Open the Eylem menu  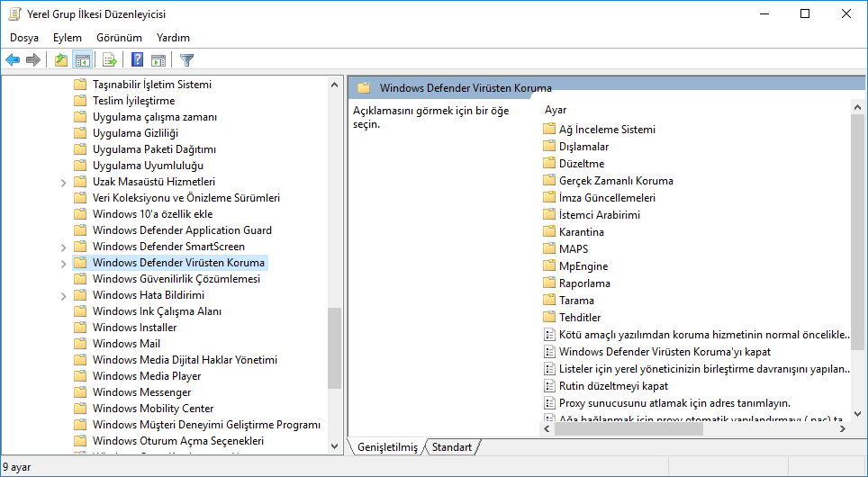68,38
